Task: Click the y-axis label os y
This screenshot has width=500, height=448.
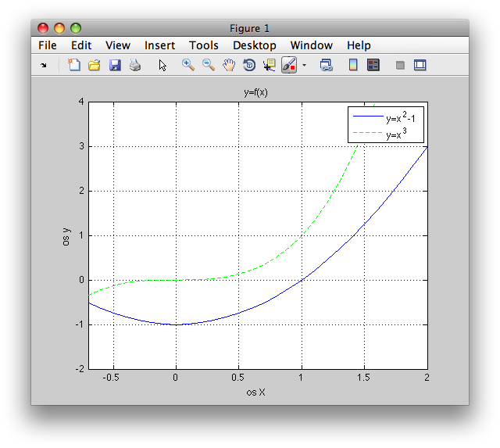Action: [x=66, y=237]
